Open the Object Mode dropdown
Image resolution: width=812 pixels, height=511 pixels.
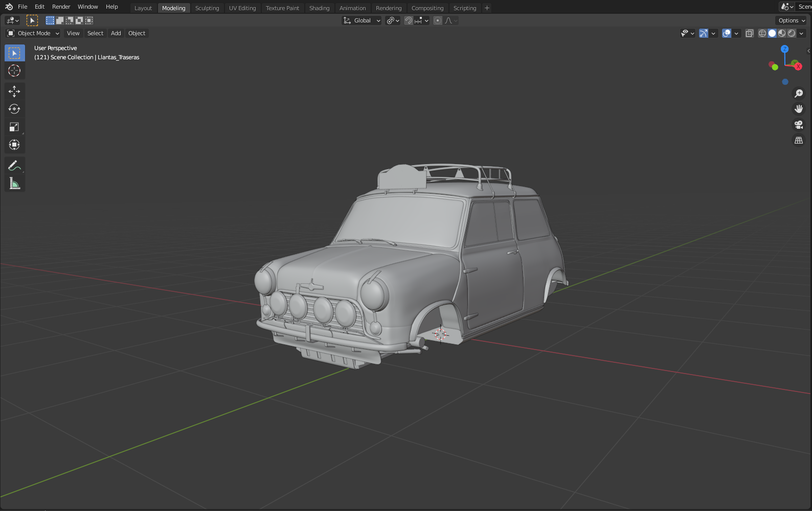[x=33, y=33]
